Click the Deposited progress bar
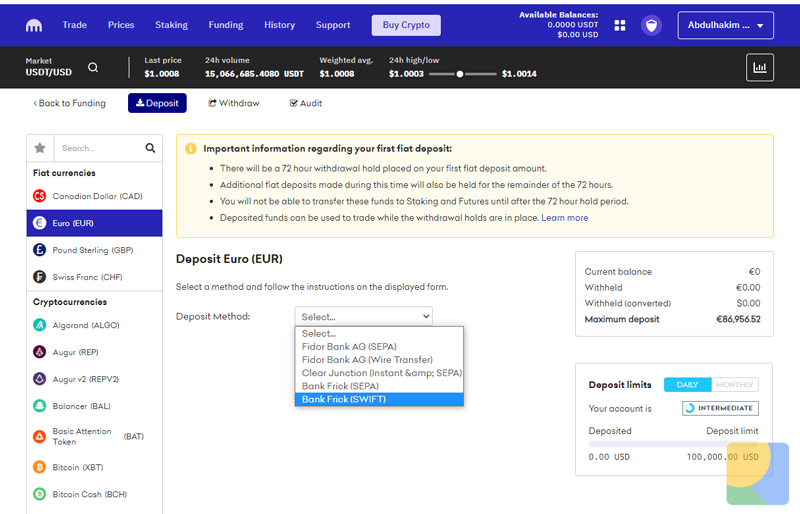Image resolution: width=800 pixels, height=514 pixels. (673, 444)
